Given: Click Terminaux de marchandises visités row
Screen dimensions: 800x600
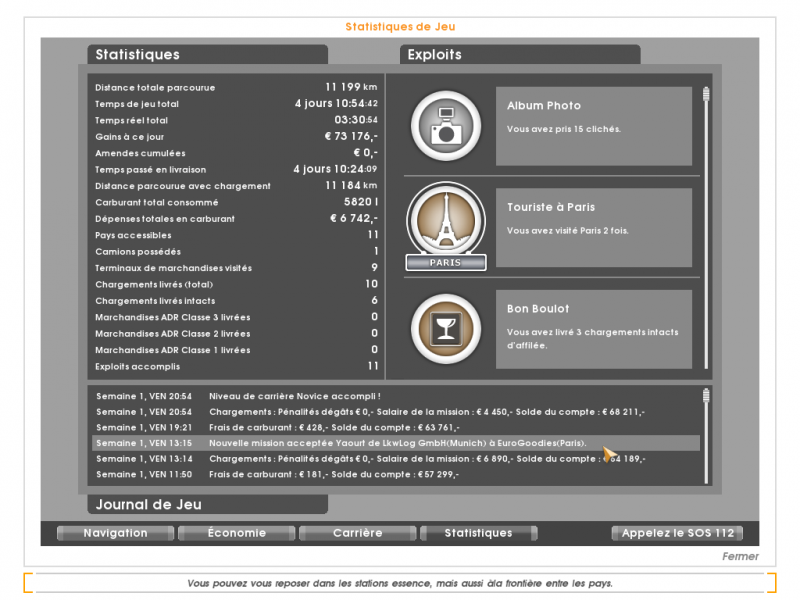Looking at the screenshot, I should (236, 267).
